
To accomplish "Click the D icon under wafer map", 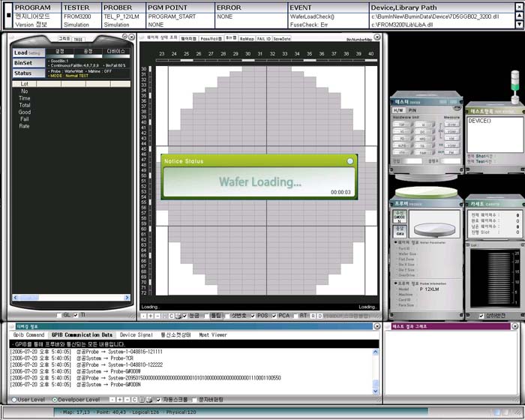I will [319, 316].
